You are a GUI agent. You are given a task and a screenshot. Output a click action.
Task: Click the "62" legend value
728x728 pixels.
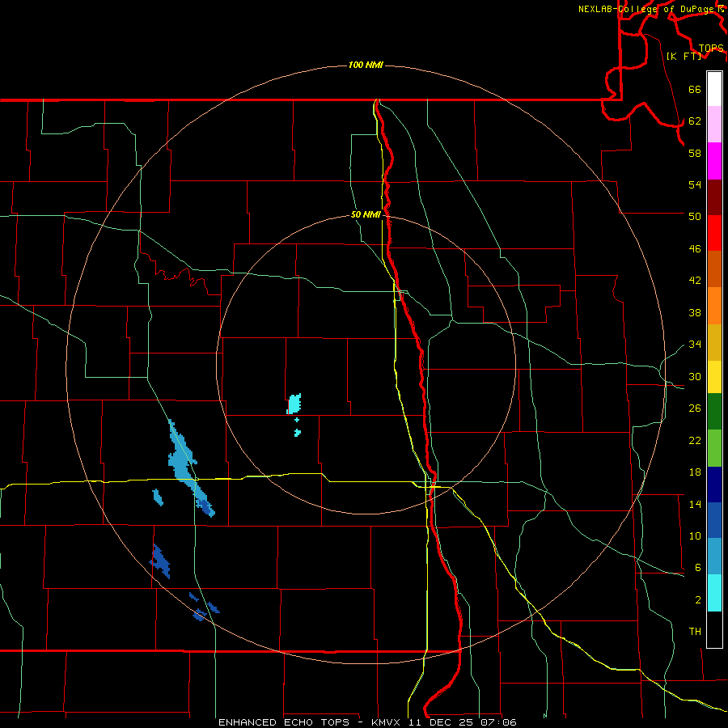[695, 121]
